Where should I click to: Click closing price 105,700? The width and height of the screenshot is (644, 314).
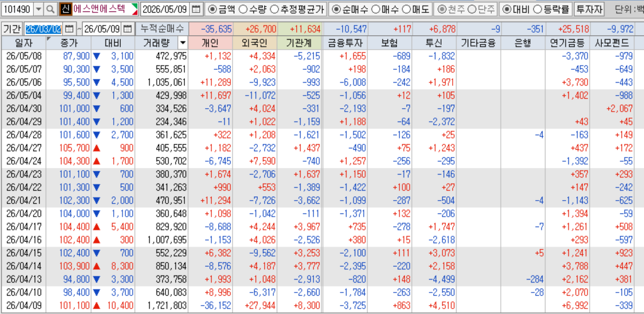74,148
